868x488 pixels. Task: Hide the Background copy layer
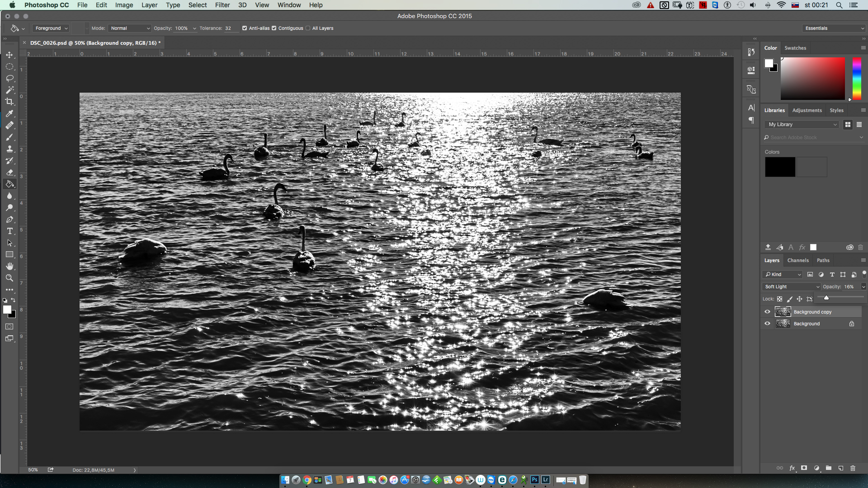(767, 312)
